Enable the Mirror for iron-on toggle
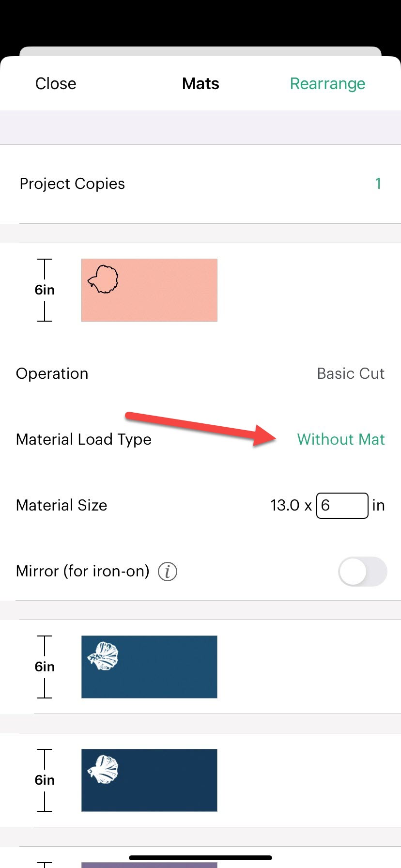401x868 pixels. (x=362, y=572)
